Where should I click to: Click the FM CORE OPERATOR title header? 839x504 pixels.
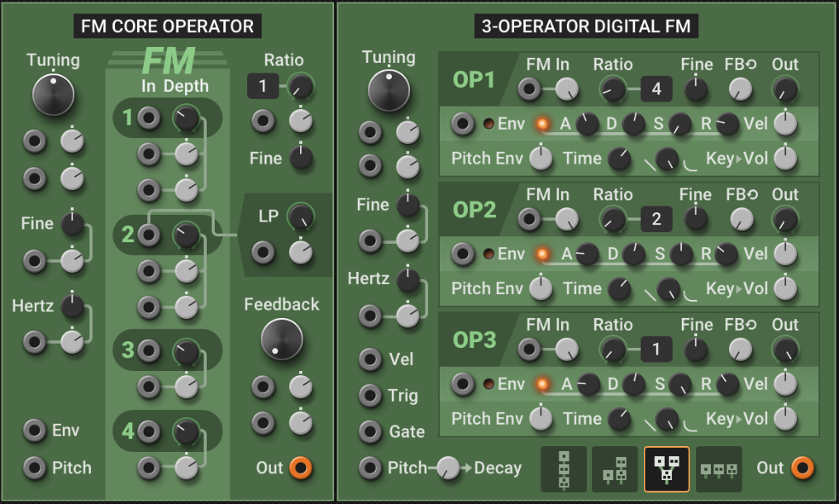(166, 26)
